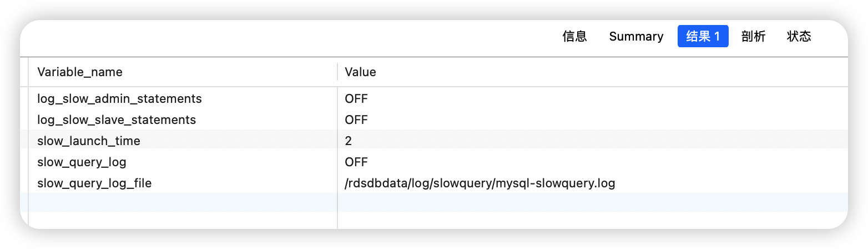
Task: Select the 结果 1 tab
Action: (x=703, y=37)
